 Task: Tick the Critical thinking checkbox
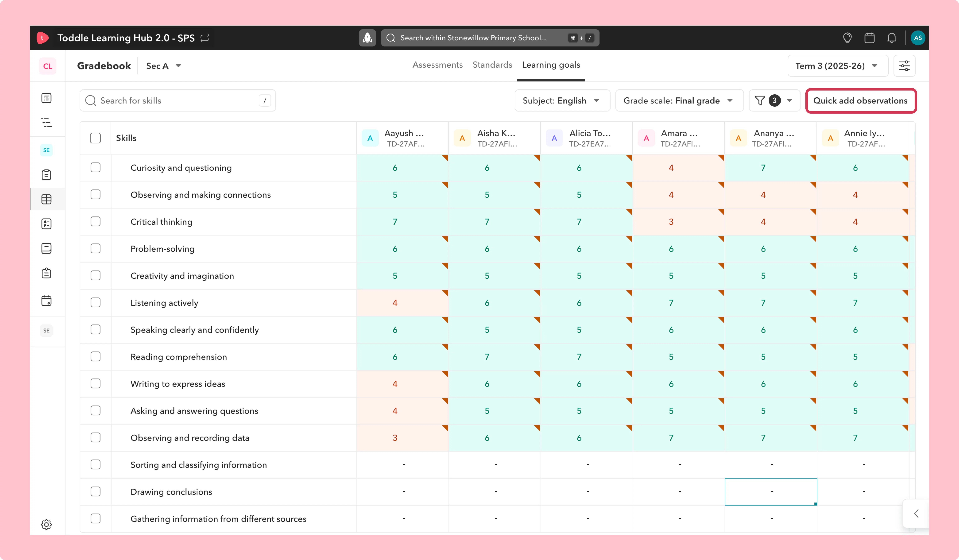click(96, 221)
